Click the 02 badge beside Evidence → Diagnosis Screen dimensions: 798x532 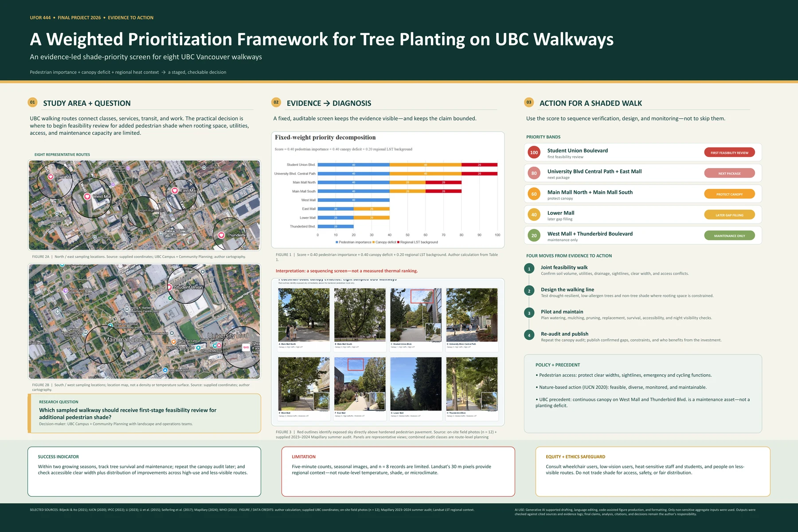coord(276,102)
